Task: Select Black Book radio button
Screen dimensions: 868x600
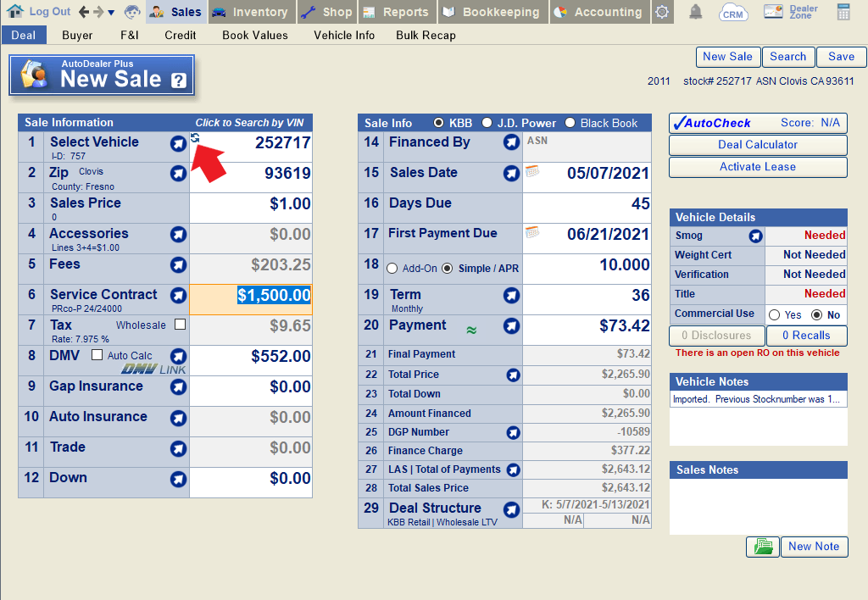Action: [570, 123]
